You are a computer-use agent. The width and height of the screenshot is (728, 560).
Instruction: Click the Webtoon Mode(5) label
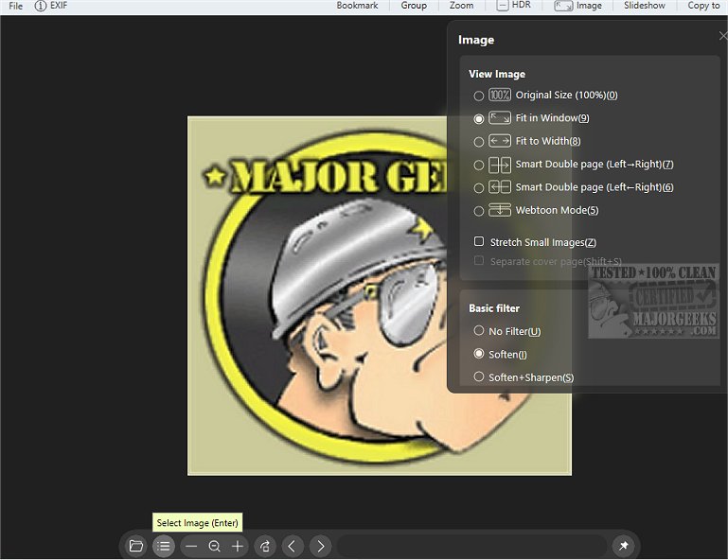[x=558, y=210]
